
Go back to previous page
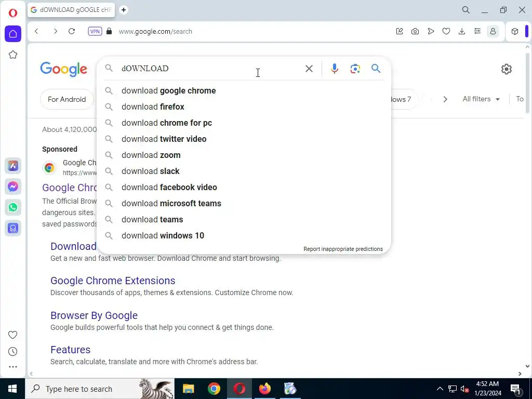37,31
